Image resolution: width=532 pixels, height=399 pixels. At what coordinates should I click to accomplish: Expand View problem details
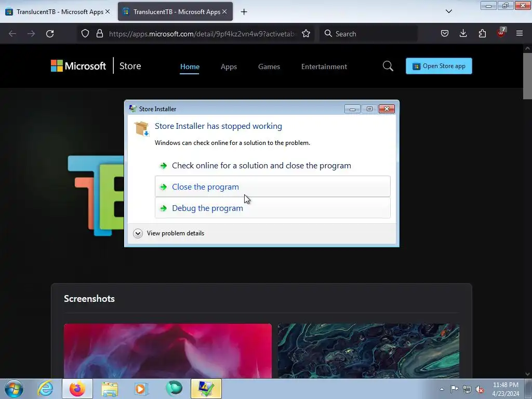tap(169, 233)
